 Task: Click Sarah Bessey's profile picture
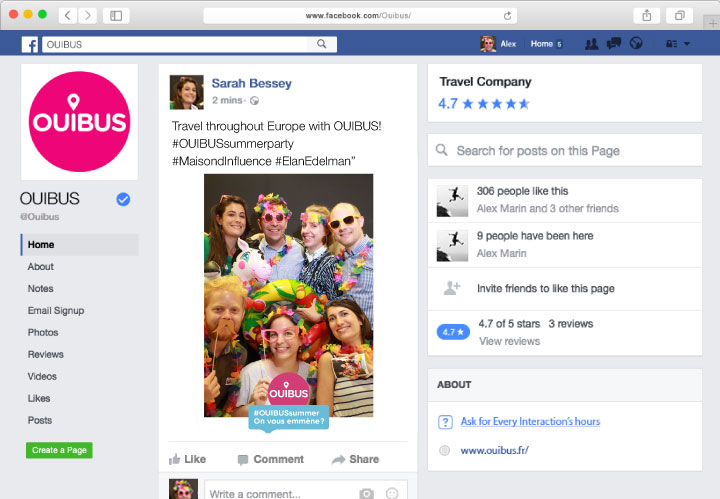pyautogui.click(x=186, y=92)
